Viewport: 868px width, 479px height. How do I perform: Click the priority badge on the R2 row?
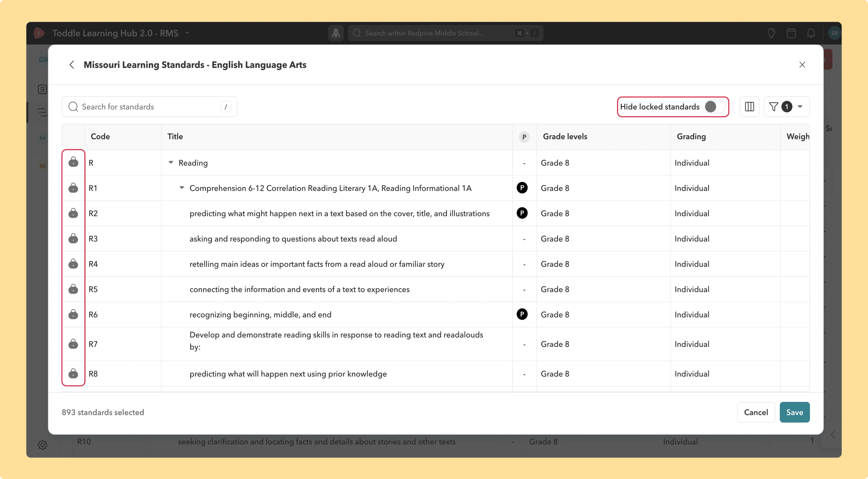[x=522, y=213]
